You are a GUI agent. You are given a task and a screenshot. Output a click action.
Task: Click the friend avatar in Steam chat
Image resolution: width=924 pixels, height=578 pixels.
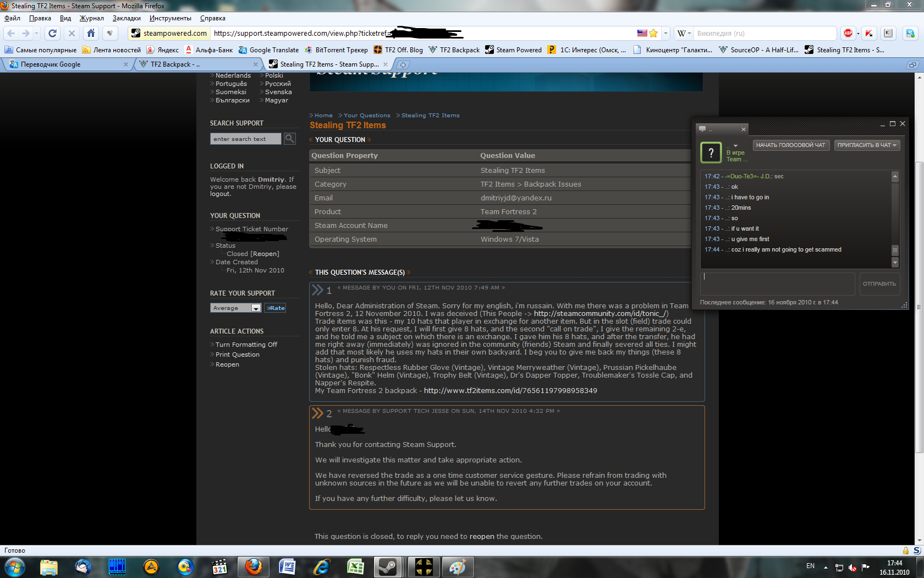pyautogui.click(x=711, y=152)
